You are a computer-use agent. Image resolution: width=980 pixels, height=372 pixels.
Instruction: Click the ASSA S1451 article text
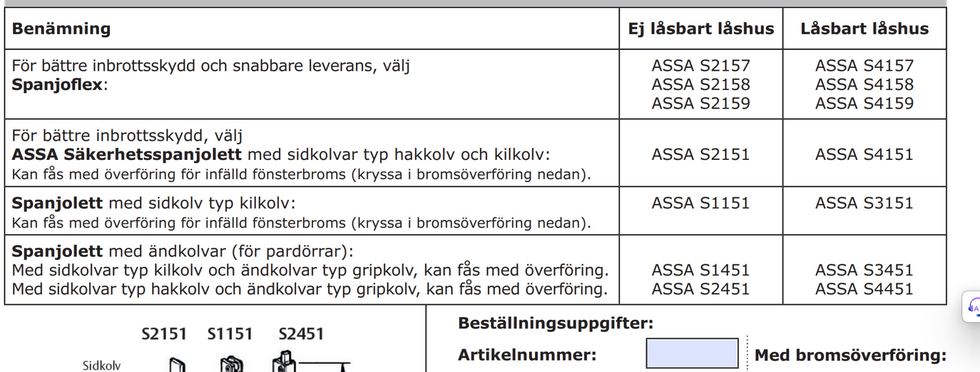click(701, 270)
